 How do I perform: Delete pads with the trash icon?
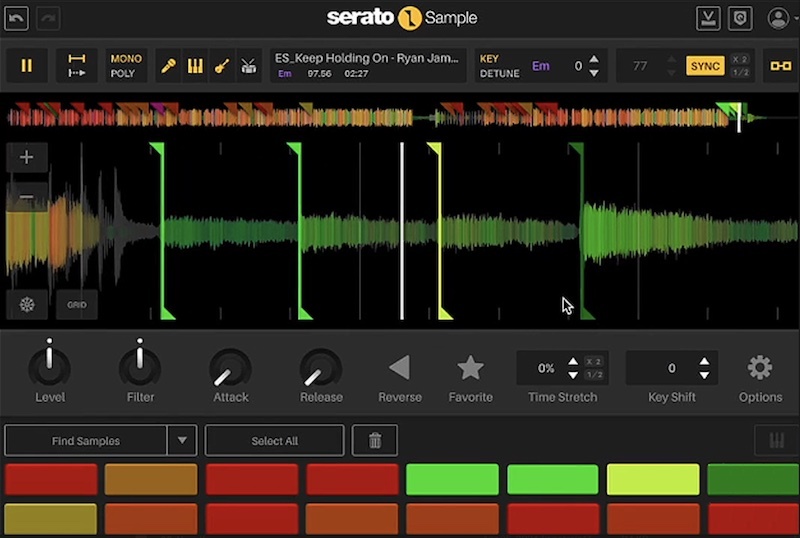(374, 440)
